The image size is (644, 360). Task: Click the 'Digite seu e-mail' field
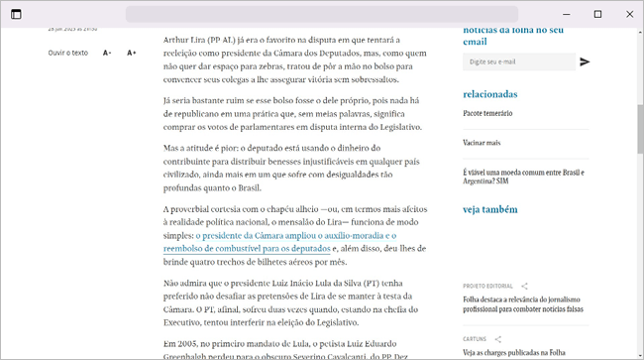[x=519, y=61]
